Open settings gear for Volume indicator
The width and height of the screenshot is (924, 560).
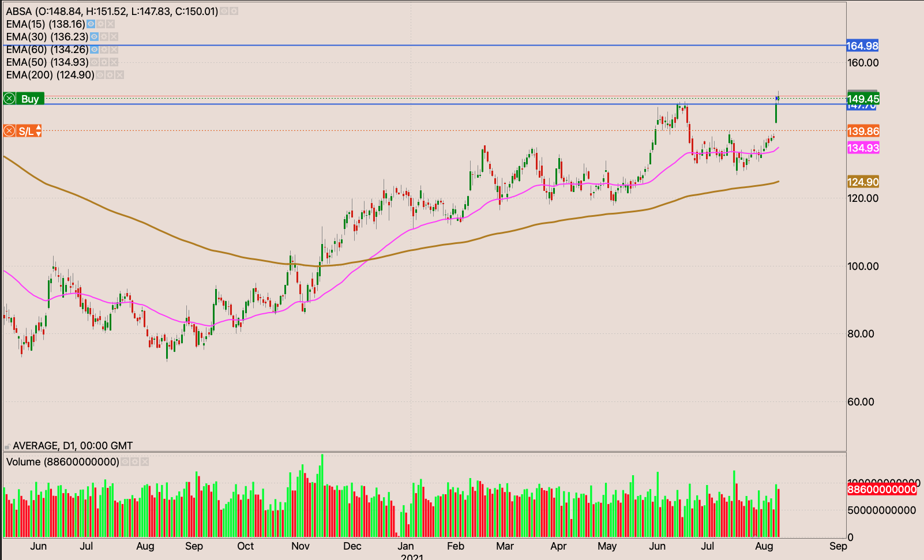tap(134, 462)
